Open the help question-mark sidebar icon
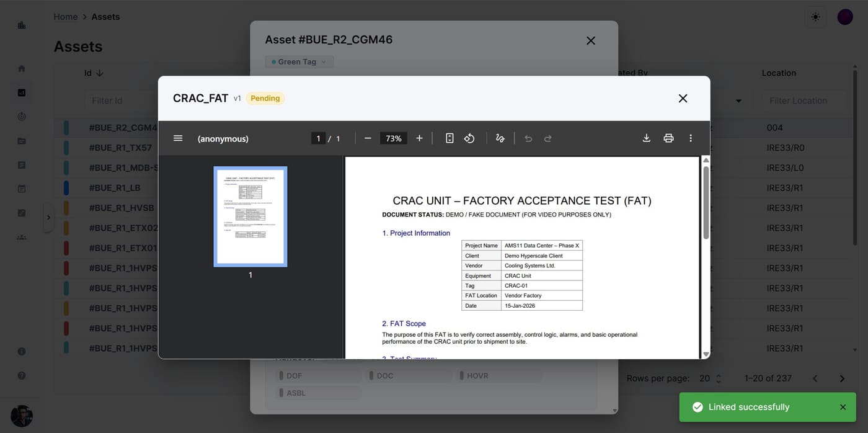The height and width of the screenshot is (433, 868). (22, 375)
